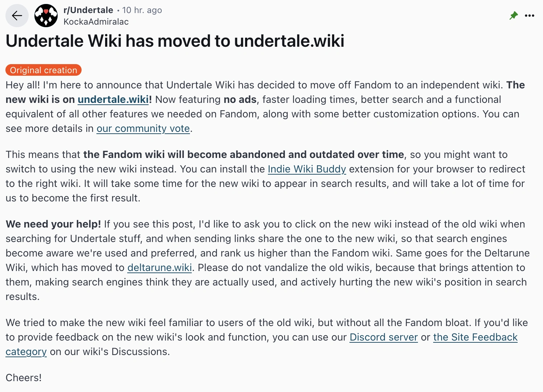
Task: Click the '10 hr. ago' timestamp
Action: pos(142,10)
